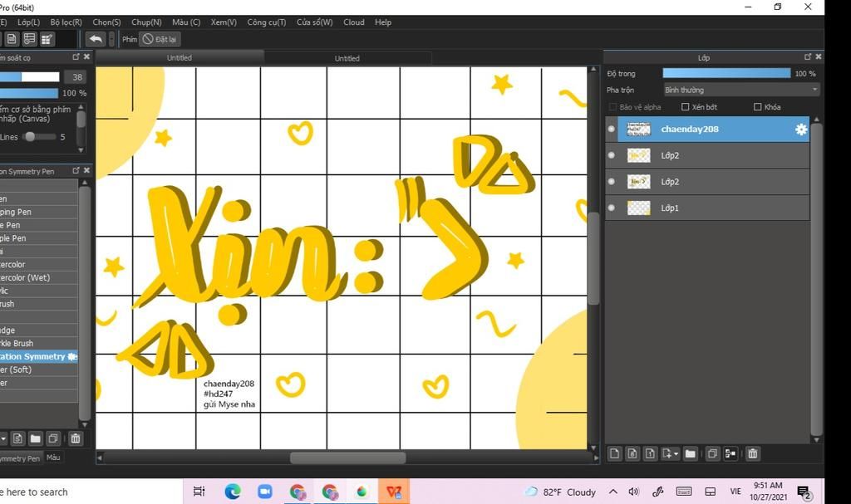Screen dimensions: 851x504
Task: Switch to the first Untitled canvas tab
Action: pos(180,58)
